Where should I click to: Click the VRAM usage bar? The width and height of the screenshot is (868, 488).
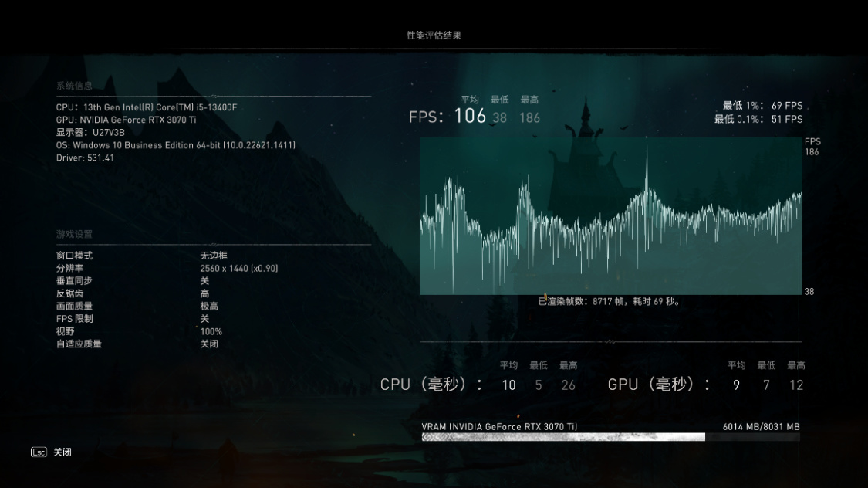point(610,437)
